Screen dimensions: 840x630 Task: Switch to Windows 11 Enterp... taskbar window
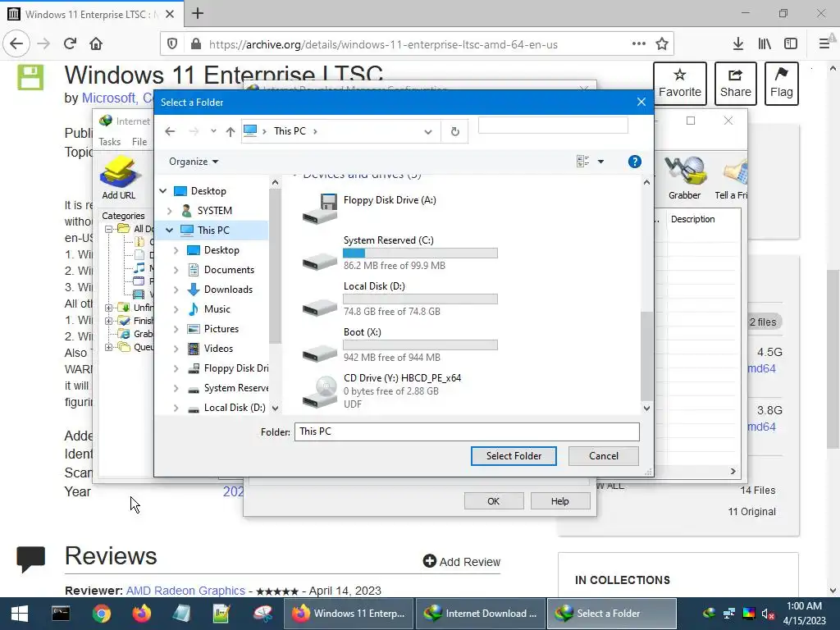point(349,614)
